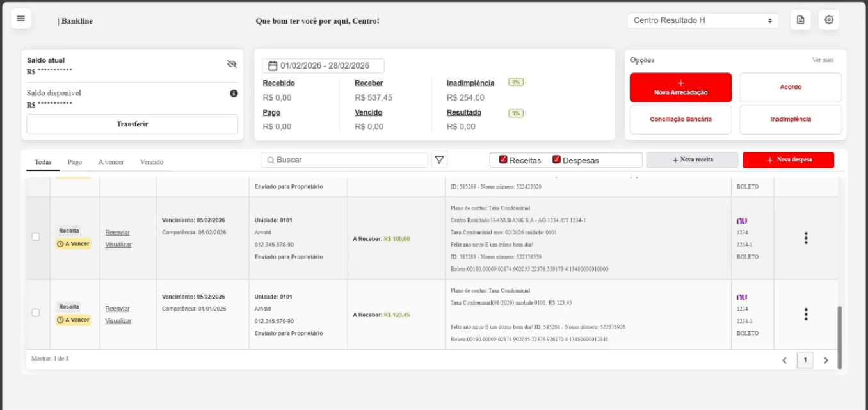This screenshot has width=868, height=410.
Task: Uncheck the Receitas checkbox
Action: coord(503,160)
